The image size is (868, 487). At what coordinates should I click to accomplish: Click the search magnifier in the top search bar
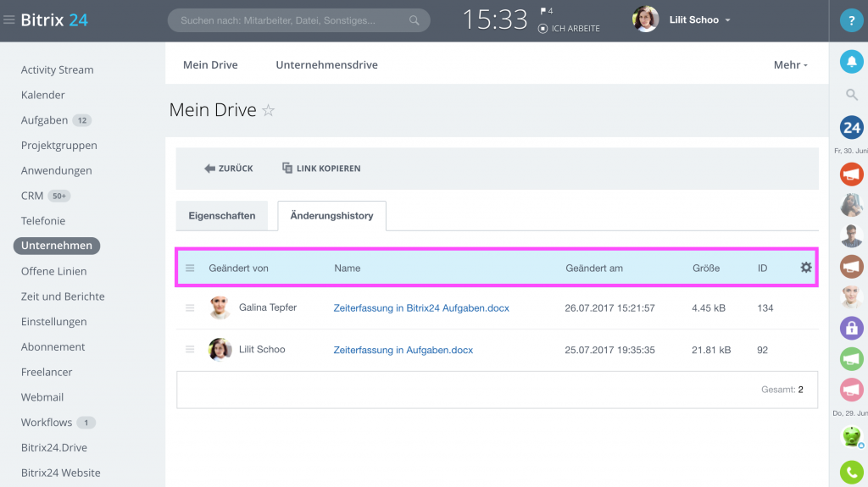click(x=414, y=20)
